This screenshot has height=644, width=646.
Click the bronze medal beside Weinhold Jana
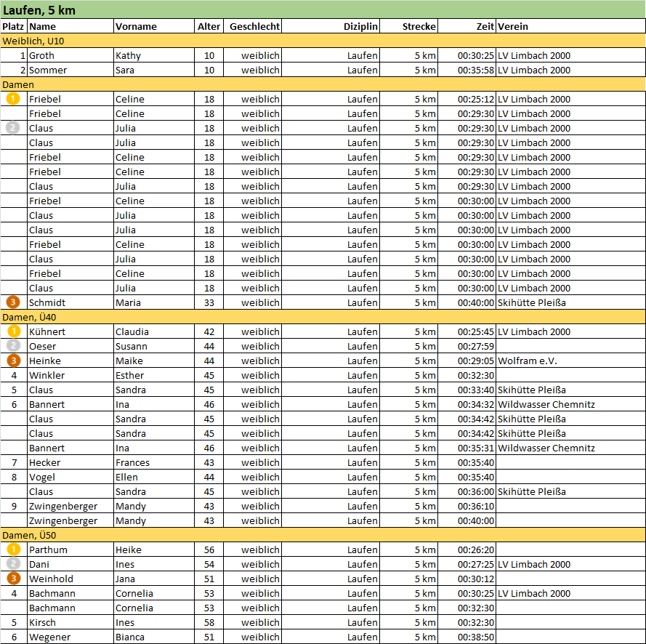pyautogui.click(x=12, y=579)
